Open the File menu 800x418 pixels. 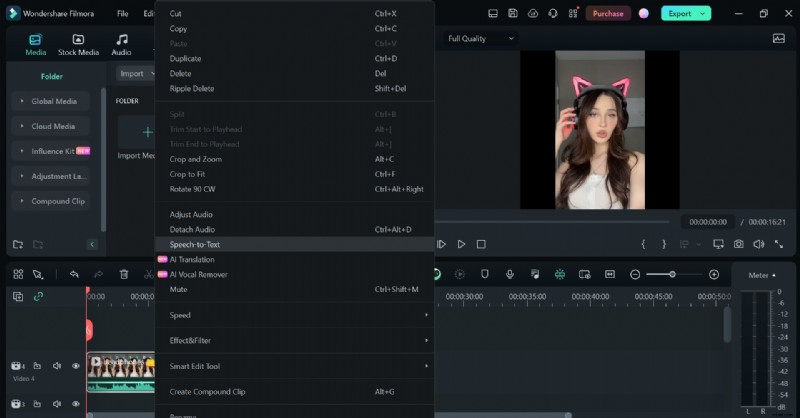coord(122,14)
